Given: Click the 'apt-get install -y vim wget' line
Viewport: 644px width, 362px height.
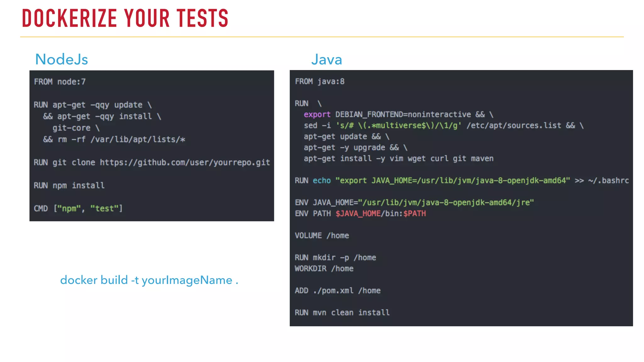Looking at the screenshot, I should tap(399, 158).
